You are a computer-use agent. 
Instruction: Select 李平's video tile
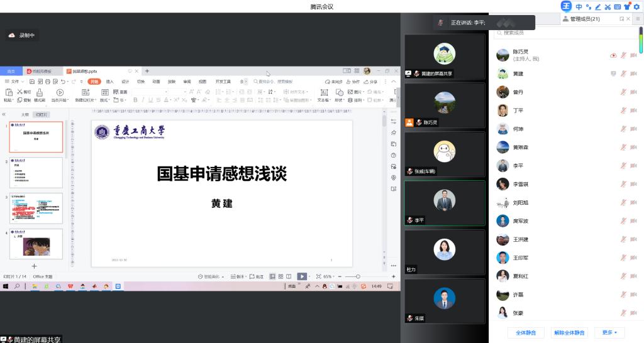pyautogui.click(x=445, y=203)
